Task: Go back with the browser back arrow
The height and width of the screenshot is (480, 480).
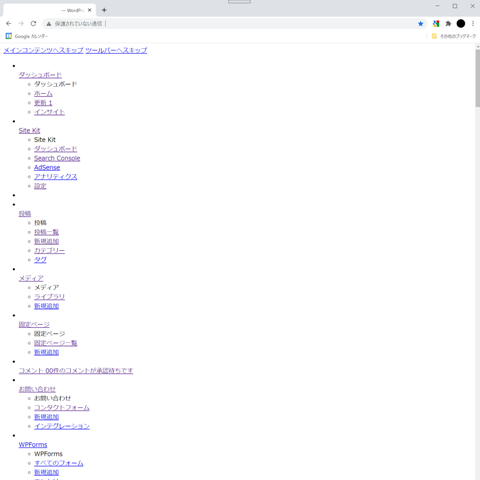Action: tap(9, 23)
